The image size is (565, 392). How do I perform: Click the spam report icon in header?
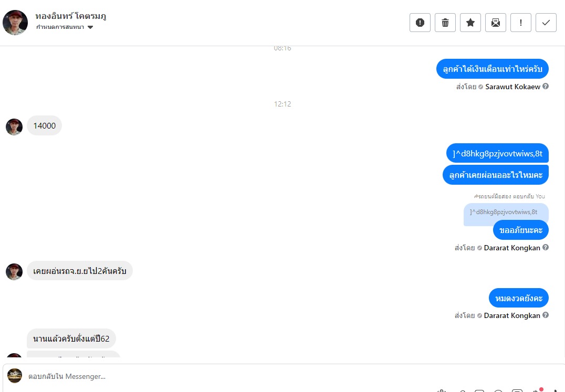click(420, 23)
